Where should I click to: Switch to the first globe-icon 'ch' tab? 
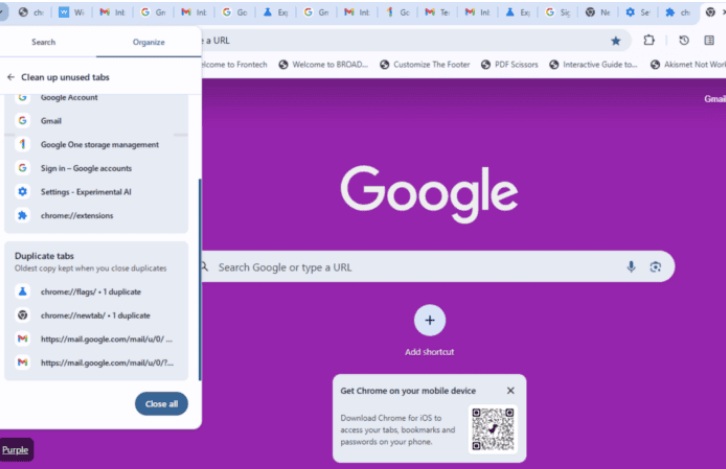click(31, 13)
